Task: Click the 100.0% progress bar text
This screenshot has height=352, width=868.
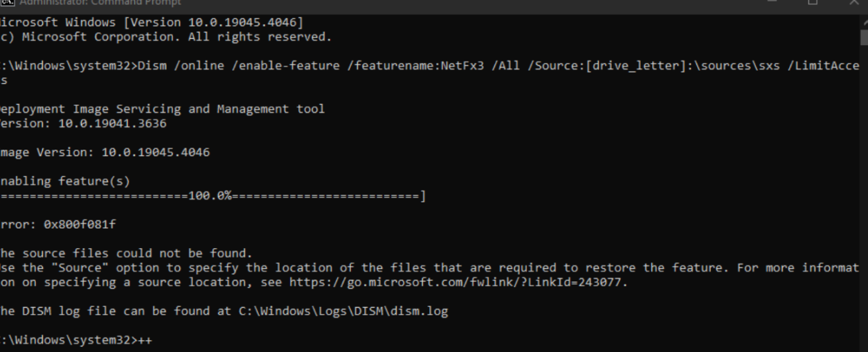Action: (x=210, y=196)
